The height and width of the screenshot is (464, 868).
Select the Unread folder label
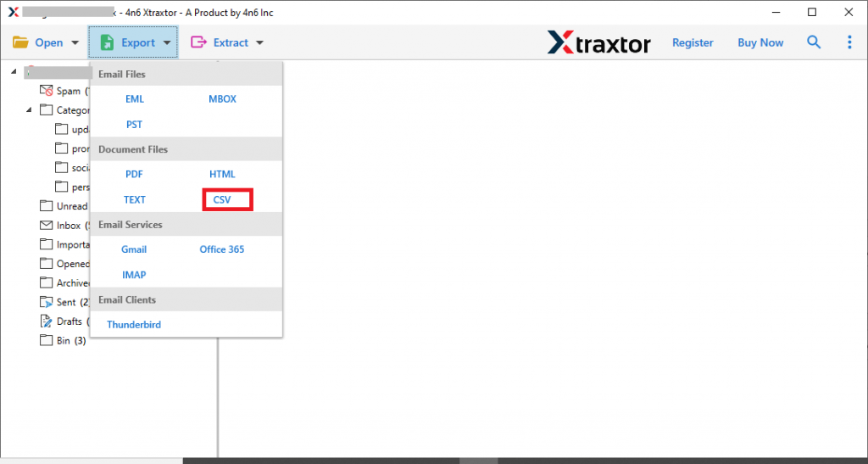[x=72, y=206]
